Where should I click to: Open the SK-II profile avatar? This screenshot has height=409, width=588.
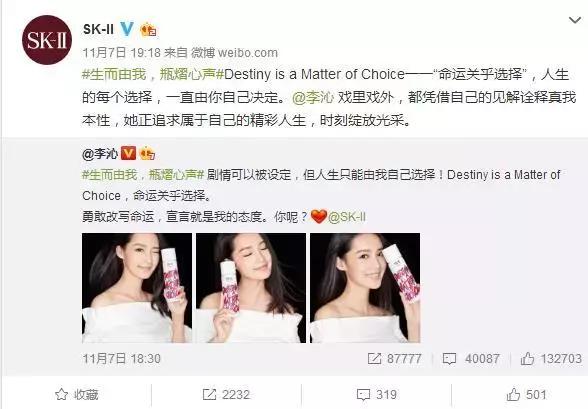[47, 40]
